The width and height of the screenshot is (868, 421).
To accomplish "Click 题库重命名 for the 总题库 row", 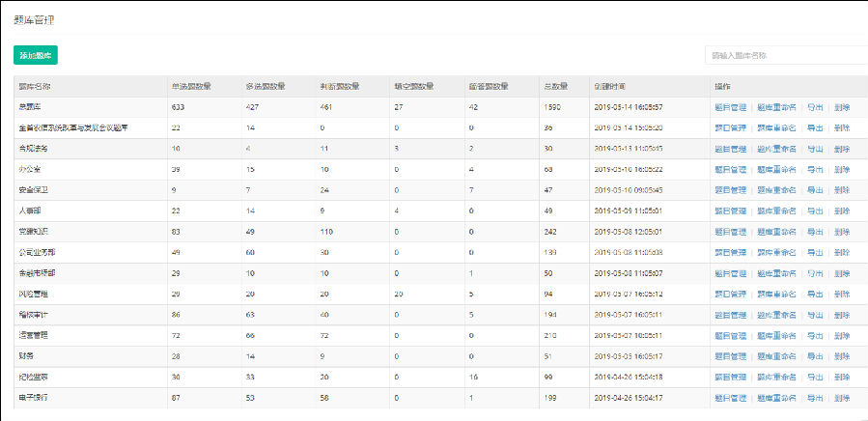I will pyautogui.click(x=777, y=107).
